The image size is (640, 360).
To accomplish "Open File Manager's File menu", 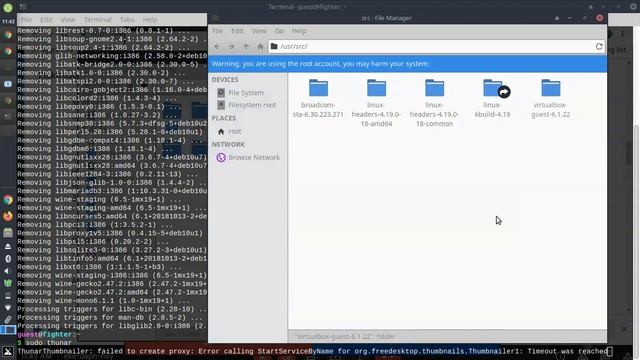I will click(x=218, y=31).
